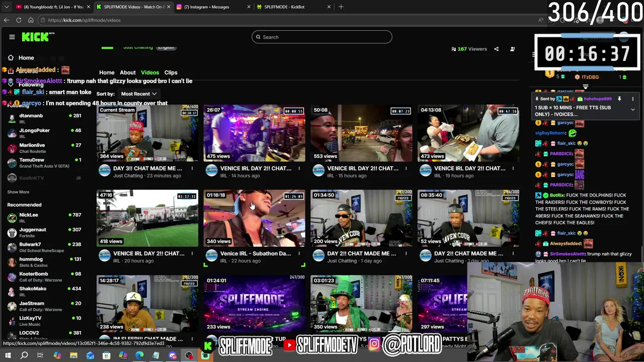644x362 pixels.
Task: Switch to the SPLIFFMODE KickBot browser tab
Action: (294, 7)
